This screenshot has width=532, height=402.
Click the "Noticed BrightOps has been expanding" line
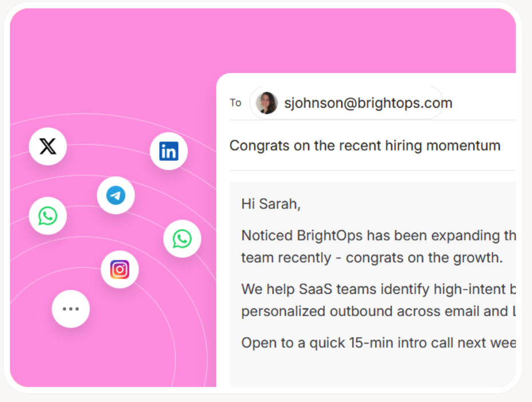379,235
